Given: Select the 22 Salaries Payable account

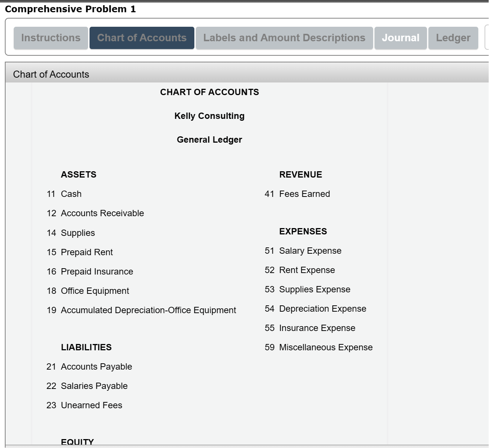Looking at the screenshot, I should point(87,386).
